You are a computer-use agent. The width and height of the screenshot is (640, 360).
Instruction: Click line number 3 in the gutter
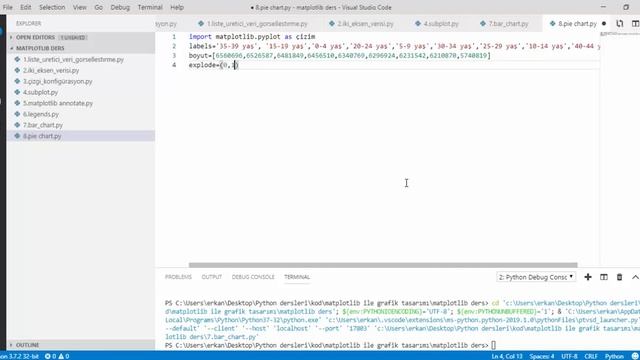(x=174, y=56)
